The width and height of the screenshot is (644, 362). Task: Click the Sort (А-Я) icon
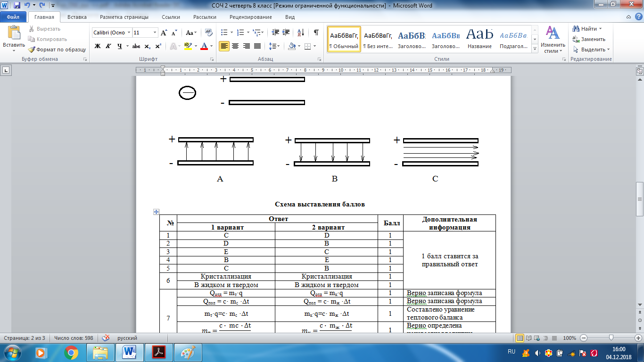300,33
